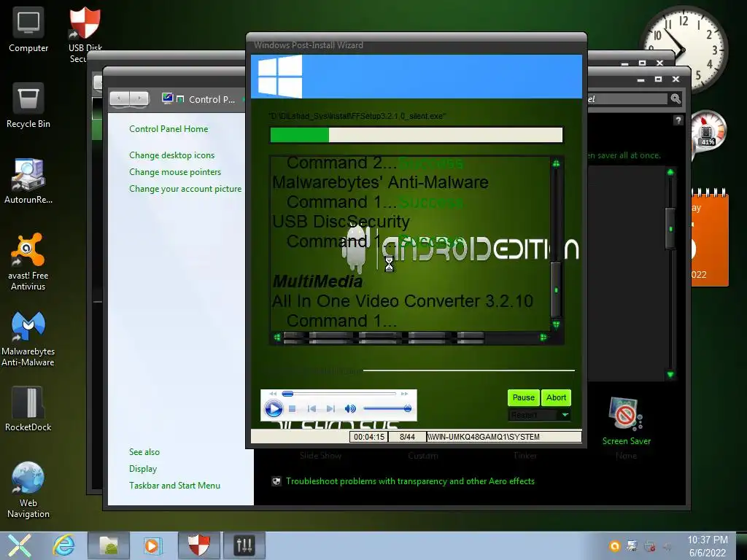Click the muted volume tray icon
Image resolution: width=747 pixels, height=560 pixels.
[667, 547]
